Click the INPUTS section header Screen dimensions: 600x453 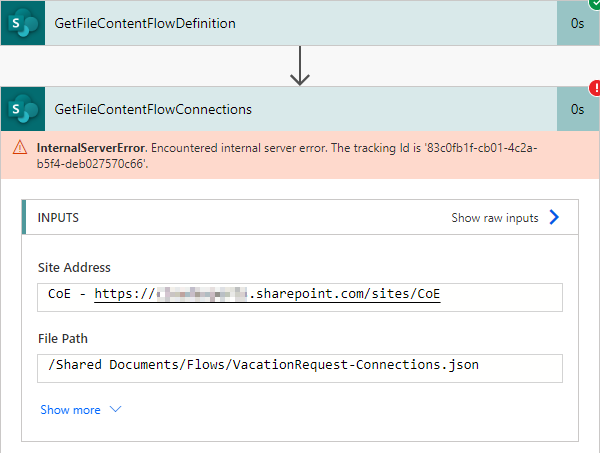click(59, 217)
